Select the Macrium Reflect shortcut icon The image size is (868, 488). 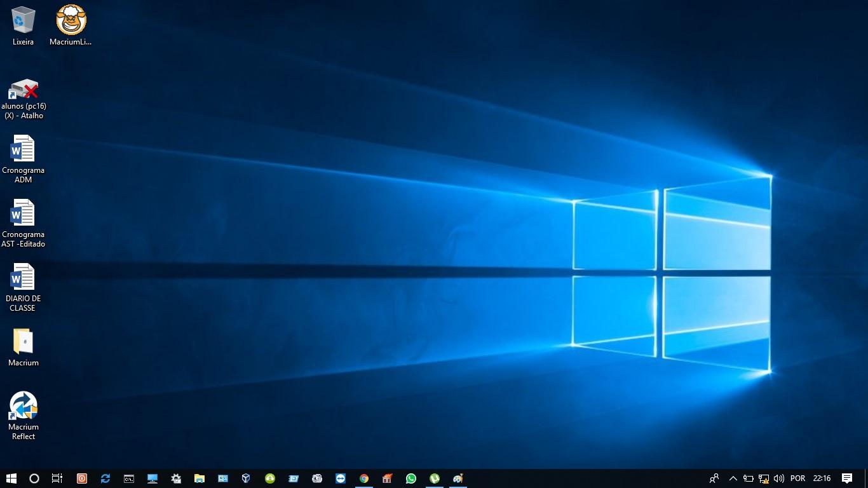click(x=24, y=416)
